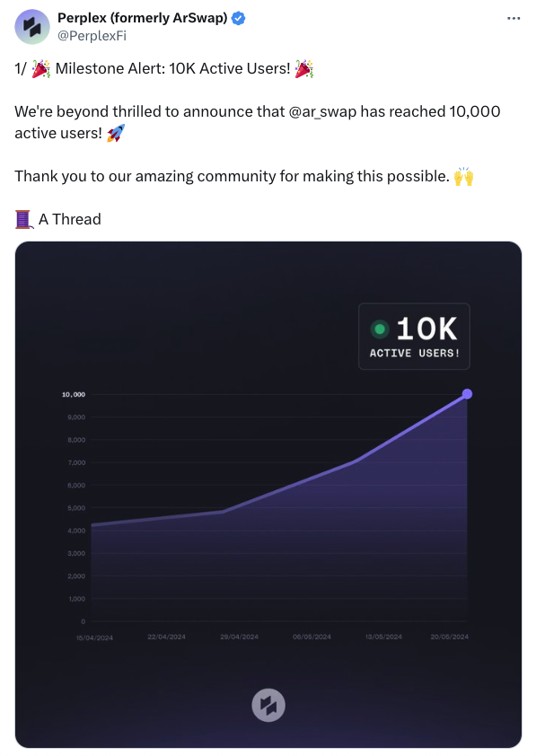Viewport: 536px width, 756px height.
Task: Expand the embedded chart image to full view
Action: tap(267, 494)
